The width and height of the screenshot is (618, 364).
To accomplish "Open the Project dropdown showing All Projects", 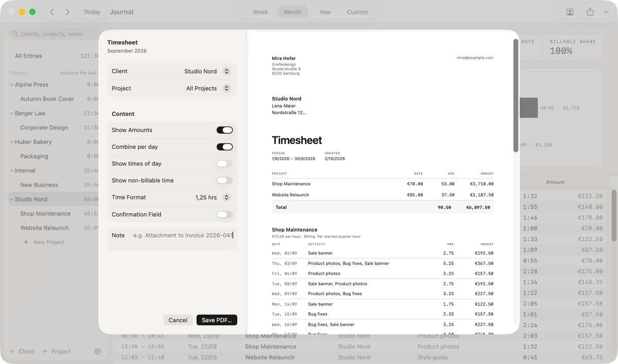I will click(209, 89).
